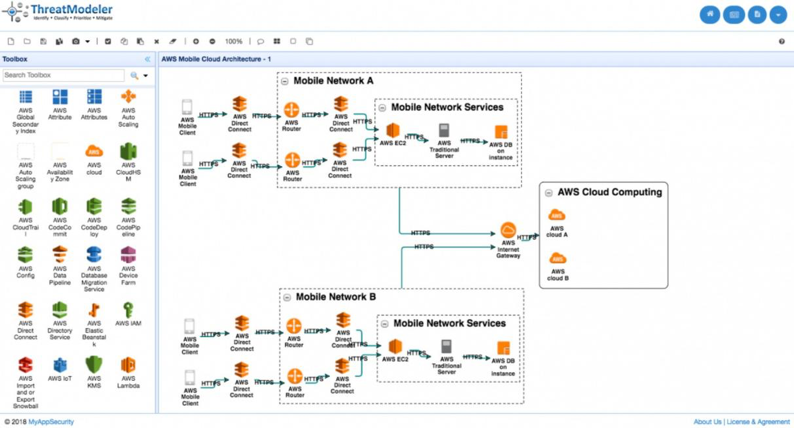This screenshot has height=428, width=794.
Task: Click the comment speech-bubble toolbar icon
Action: (260, 42)
